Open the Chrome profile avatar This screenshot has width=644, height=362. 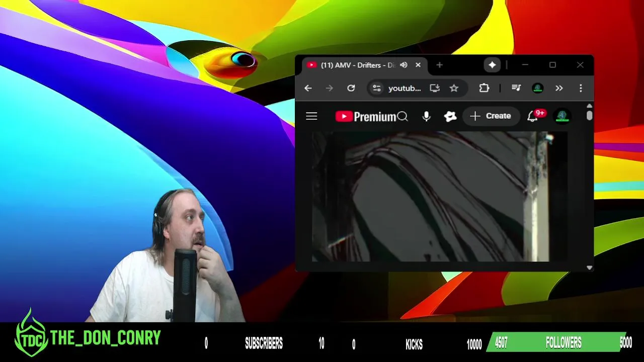click(x=538, y=88)
